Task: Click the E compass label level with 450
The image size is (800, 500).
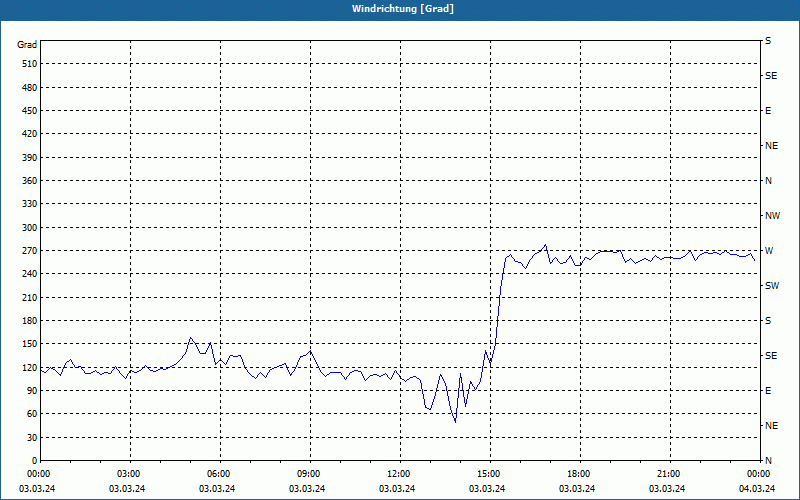Action: pos(768,111)
